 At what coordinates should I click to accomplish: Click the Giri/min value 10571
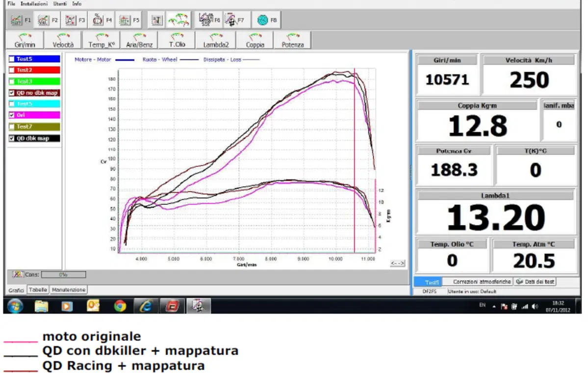(447, 79)
